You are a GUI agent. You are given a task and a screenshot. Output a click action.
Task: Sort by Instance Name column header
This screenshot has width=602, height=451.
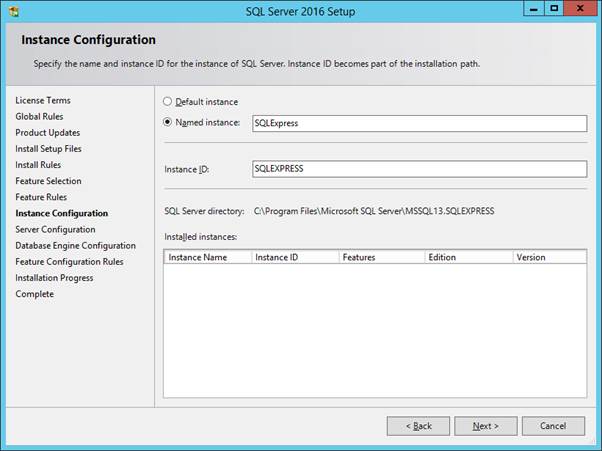(208, 257)
